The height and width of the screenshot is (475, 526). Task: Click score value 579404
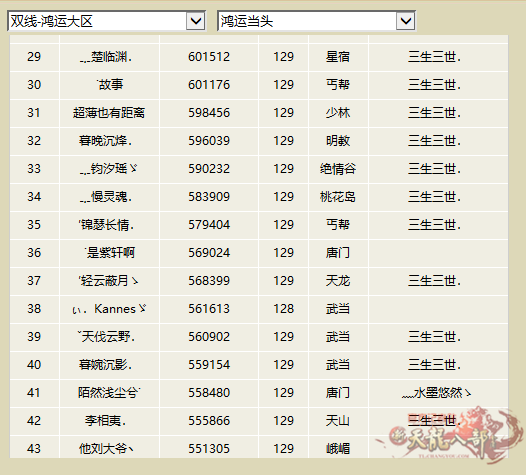(209, 225)
